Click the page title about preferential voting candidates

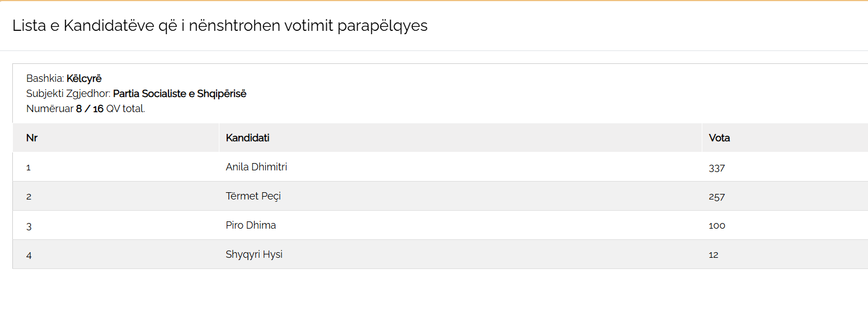220,26
